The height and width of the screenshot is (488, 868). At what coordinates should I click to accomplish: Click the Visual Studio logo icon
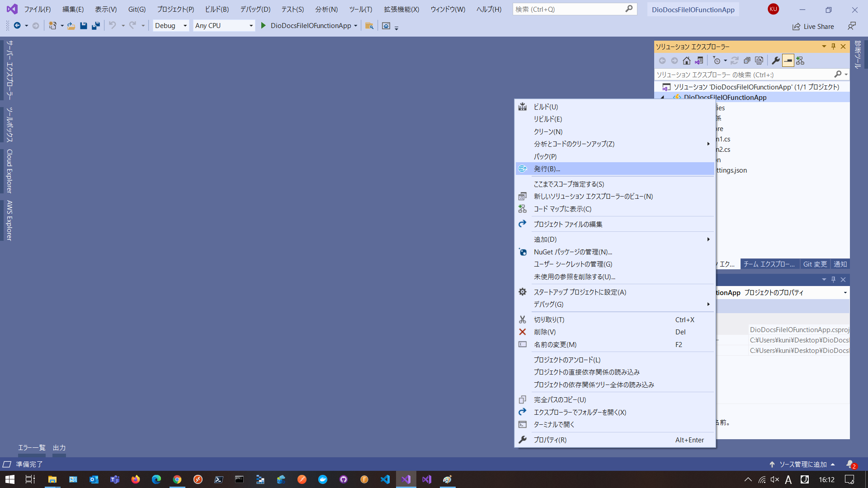[x=12, y=9]
